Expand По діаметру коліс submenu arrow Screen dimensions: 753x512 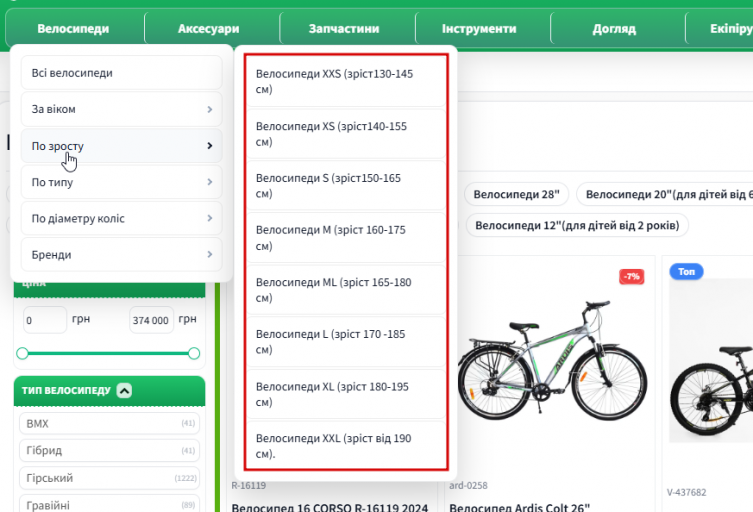point(209,218)
